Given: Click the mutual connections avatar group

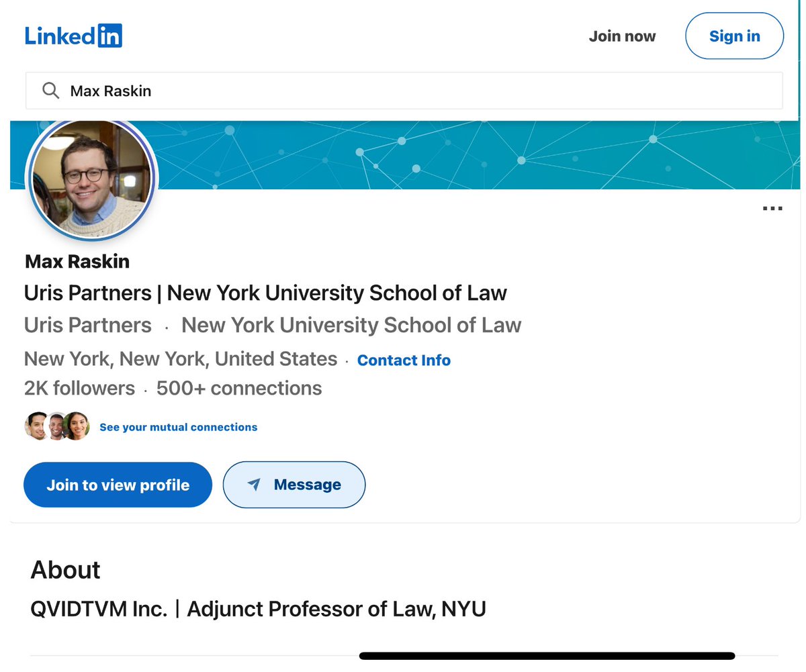Looking at the screenshot, I should tap(57, 426).
